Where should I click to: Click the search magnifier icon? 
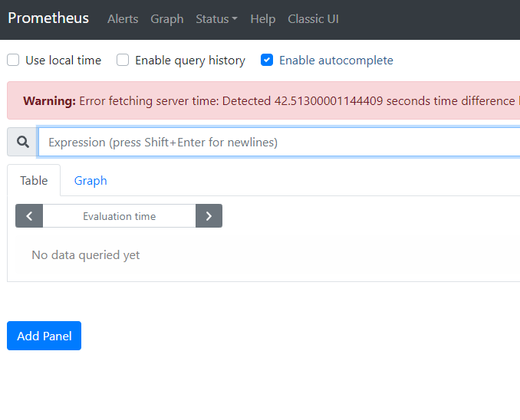pyautogui.click(x=22, y=142)
